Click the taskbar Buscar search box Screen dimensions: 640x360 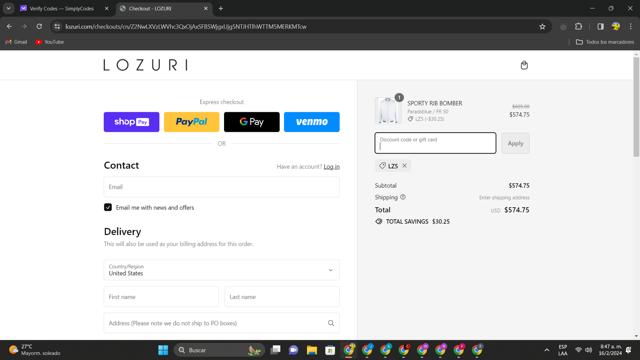pyautogui.click(x=219, y=350)
